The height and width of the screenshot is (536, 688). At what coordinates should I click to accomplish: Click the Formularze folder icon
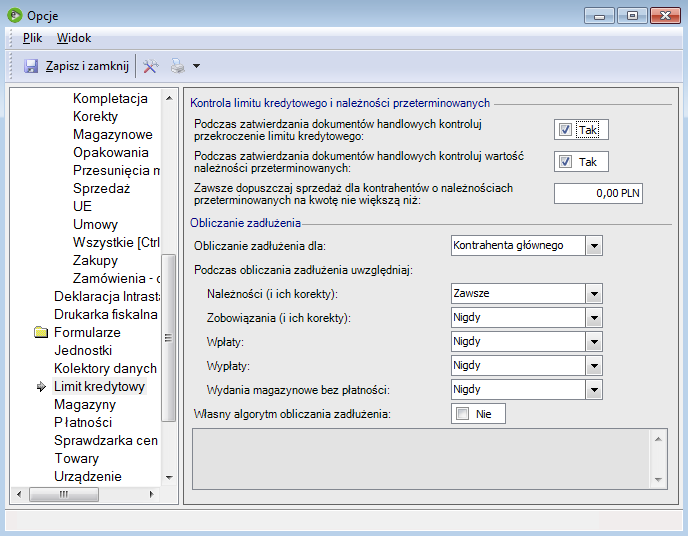click(41, 332)
